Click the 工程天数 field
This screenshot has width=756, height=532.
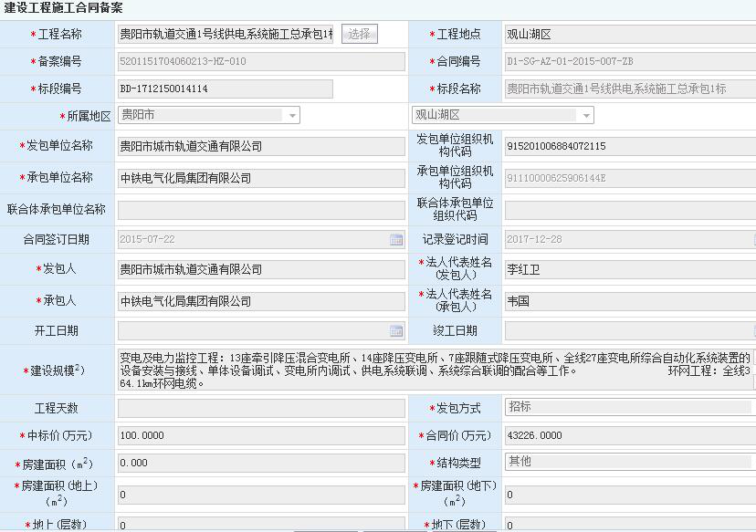pyautogui.click(x=260, y=408)
